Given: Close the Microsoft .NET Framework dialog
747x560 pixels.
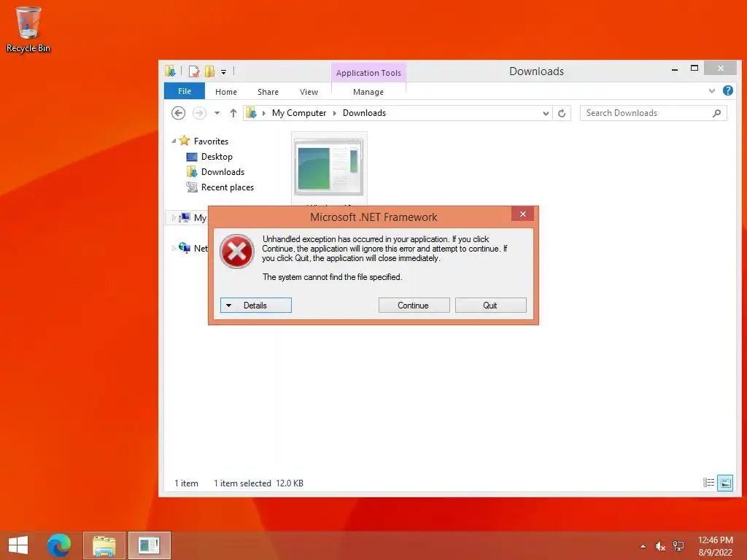Looking at the screenshot, I should tap(522, 214).
